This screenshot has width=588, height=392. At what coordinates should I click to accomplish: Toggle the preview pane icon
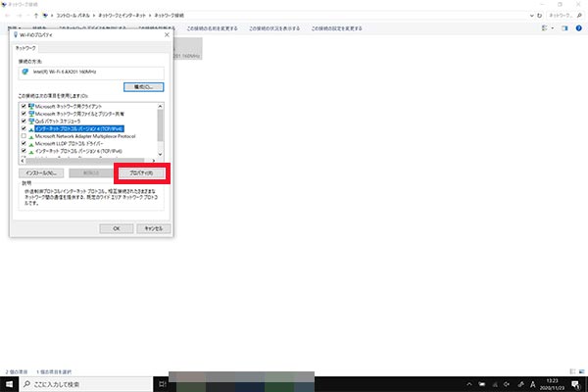pyautogui.click(x=563, y=28)
